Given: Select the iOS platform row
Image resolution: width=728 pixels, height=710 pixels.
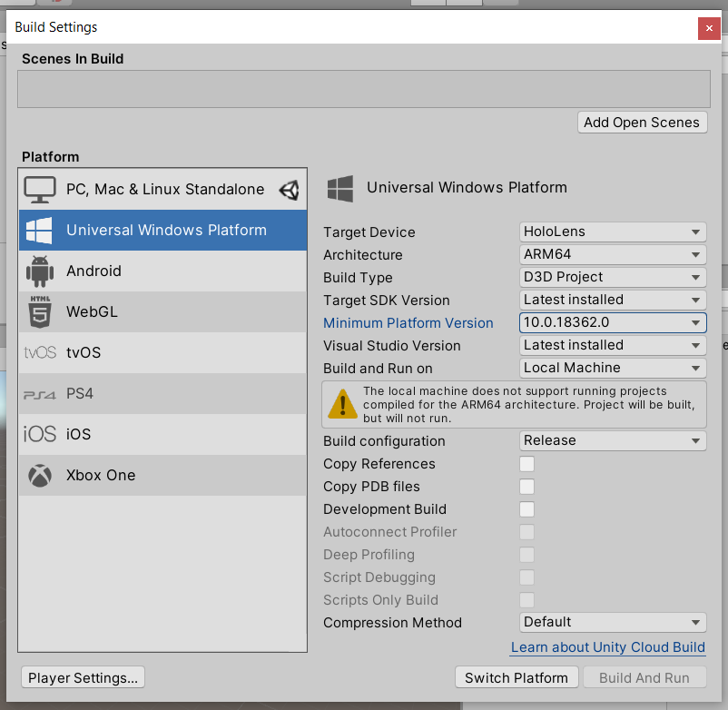Looking at the screenshot, I should pyautogui.click(x=162, y=435).
